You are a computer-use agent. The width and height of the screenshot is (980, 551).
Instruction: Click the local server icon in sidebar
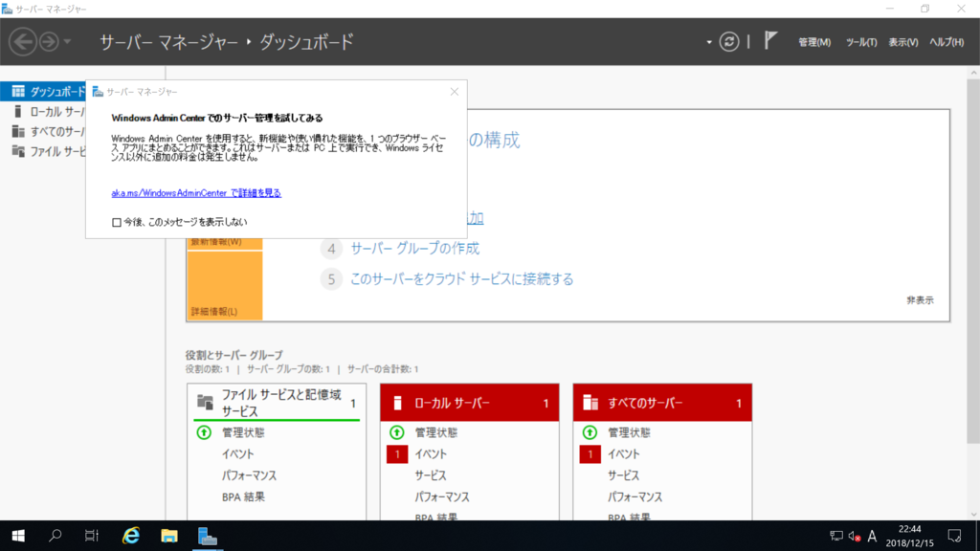pyautogui.click(x=17, y=111)
